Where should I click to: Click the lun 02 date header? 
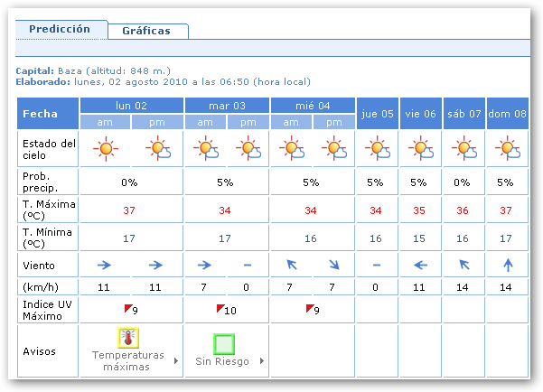point(130,106)
